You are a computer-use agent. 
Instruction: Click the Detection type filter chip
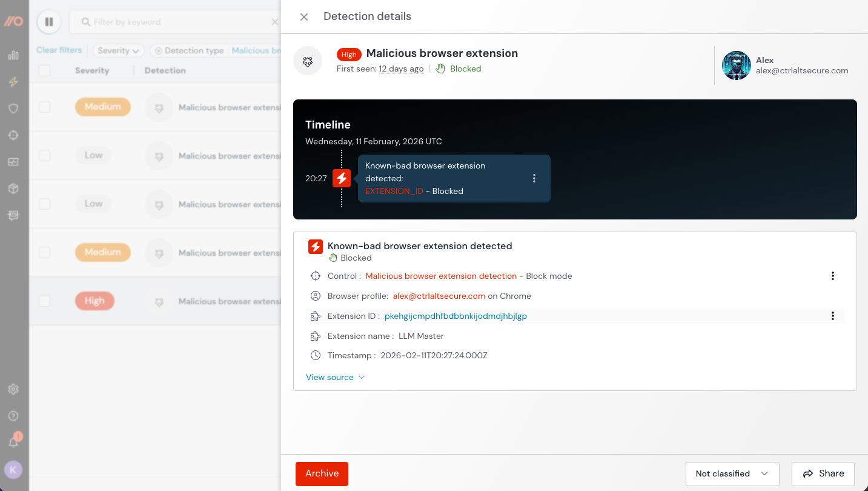click(189, 50)
